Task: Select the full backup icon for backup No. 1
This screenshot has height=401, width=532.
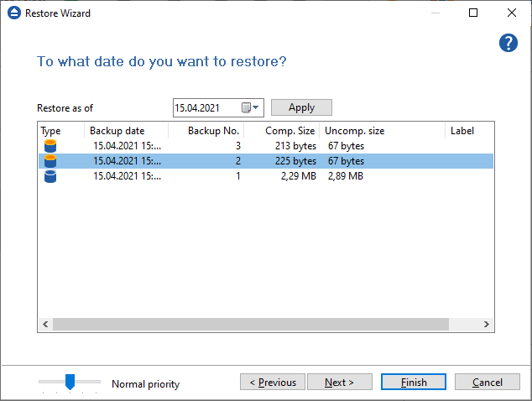Action: [50, 176]
